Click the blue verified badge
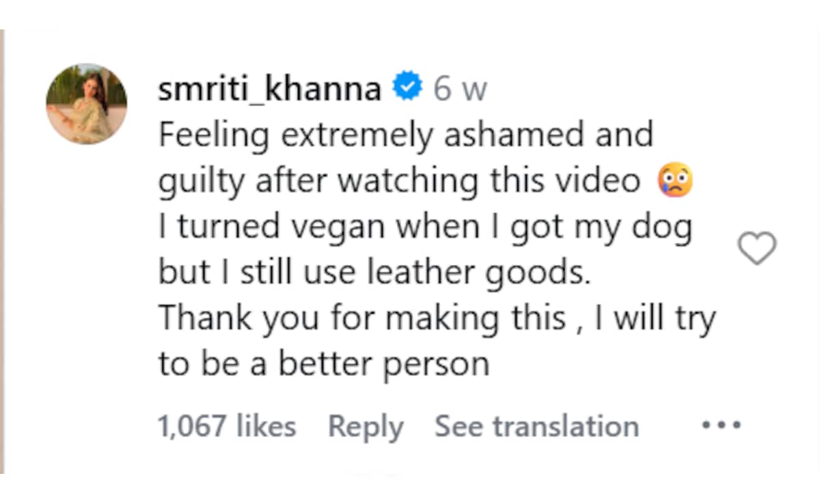Image resolution: width=820 pixels, height=504 pixels. click(408, 89)
